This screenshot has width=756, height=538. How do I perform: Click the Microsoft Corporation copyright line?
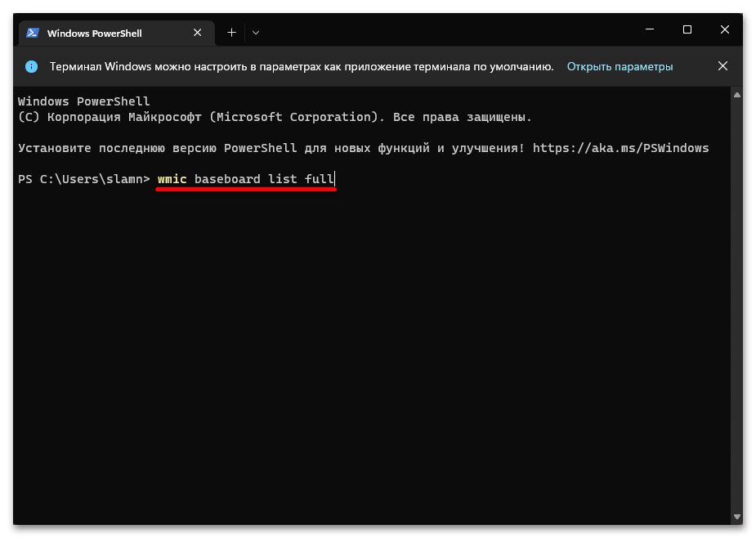275,117
